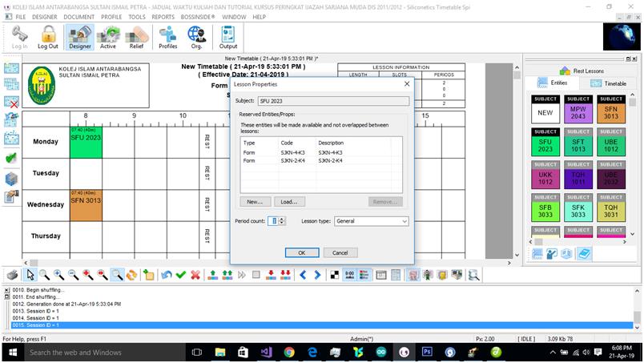Click the Log Out toolbar icon
This screenshot has width=644, height=363.
[x=48, y=37]
